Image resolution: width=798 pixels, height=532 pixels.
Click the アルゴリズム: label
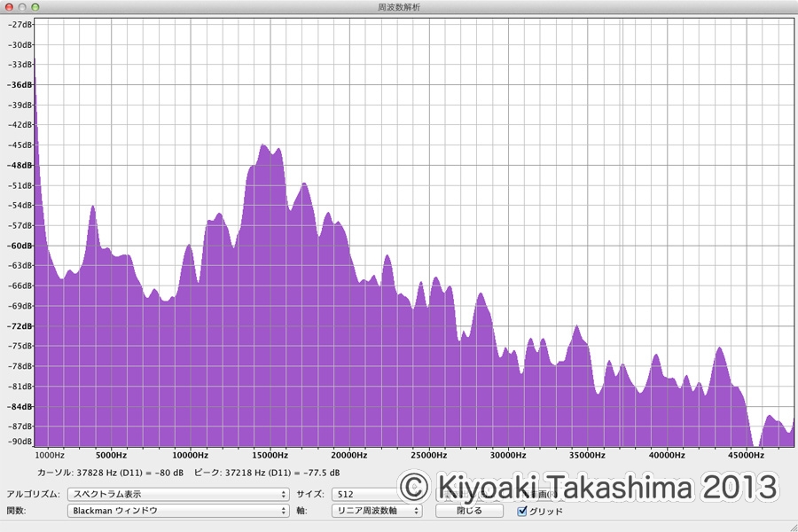pos(33,495)
